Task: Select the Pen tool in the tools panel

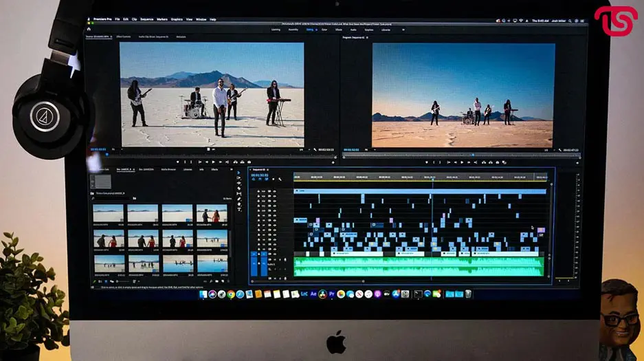Action: click(238, 199)
